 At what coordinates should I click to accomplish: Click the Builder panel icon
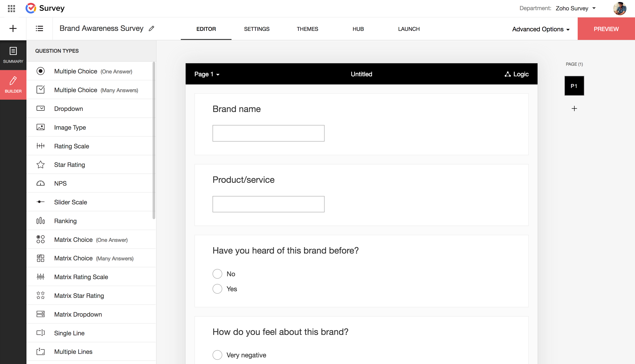(x=13, y=85)
